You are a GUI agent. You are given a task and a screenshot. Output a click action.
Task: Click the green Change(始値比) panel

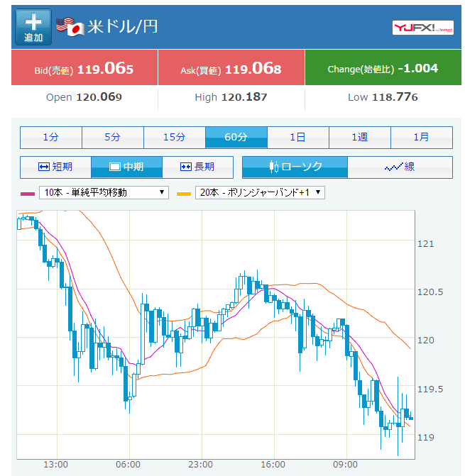tap(383, 69)
